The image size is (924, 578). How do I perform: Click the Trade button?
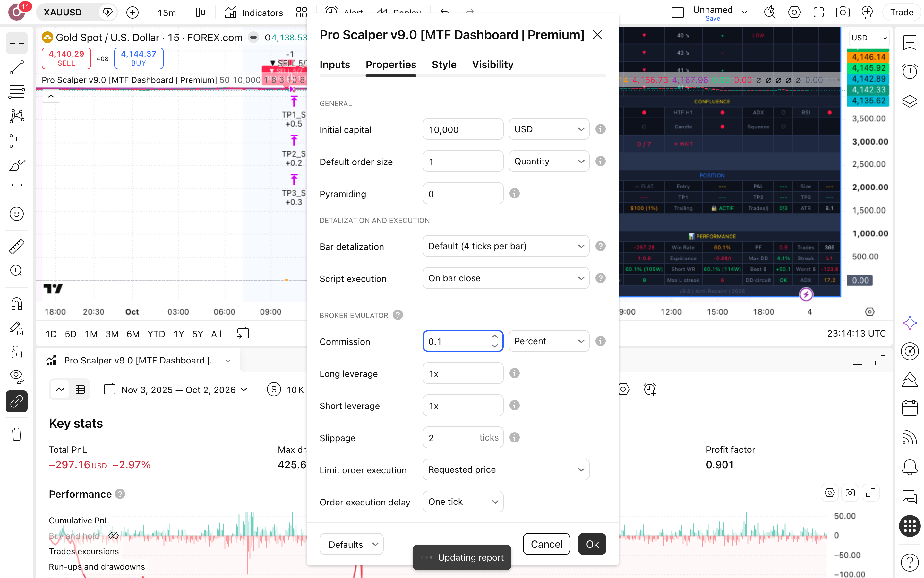click(902, 13)
